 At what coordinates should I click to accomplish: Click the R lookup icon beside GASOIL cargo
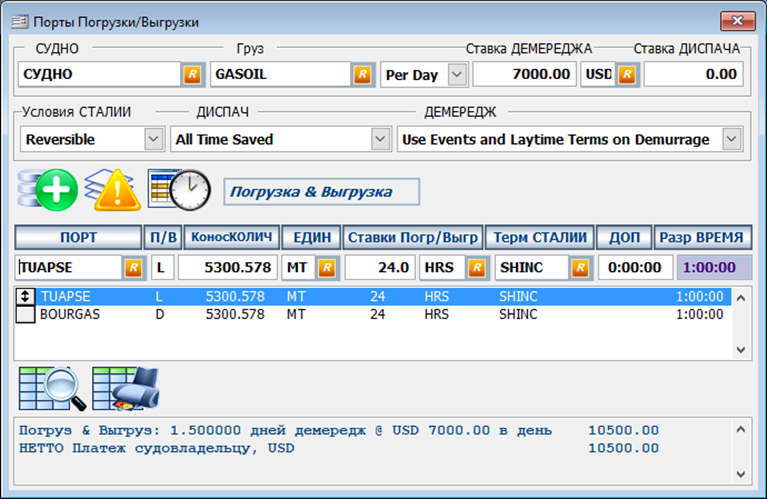click(x=362, y=74)
